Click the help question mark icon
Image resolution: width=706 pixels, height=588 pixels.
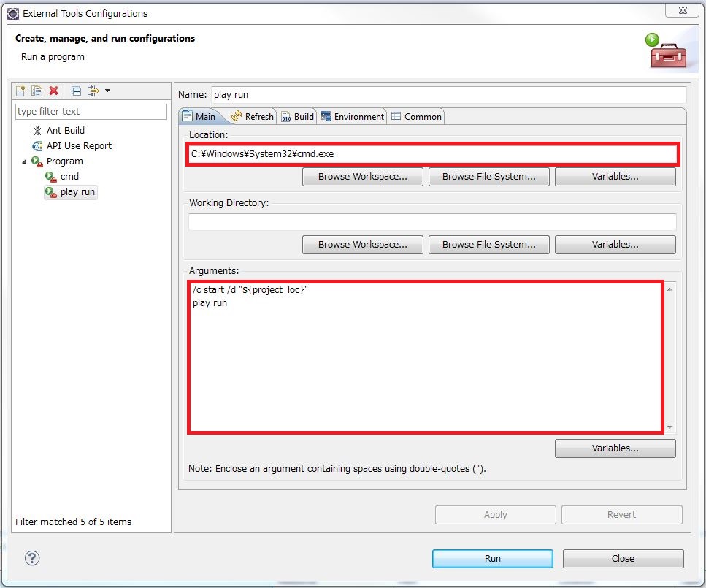click(x=31, y=558)
